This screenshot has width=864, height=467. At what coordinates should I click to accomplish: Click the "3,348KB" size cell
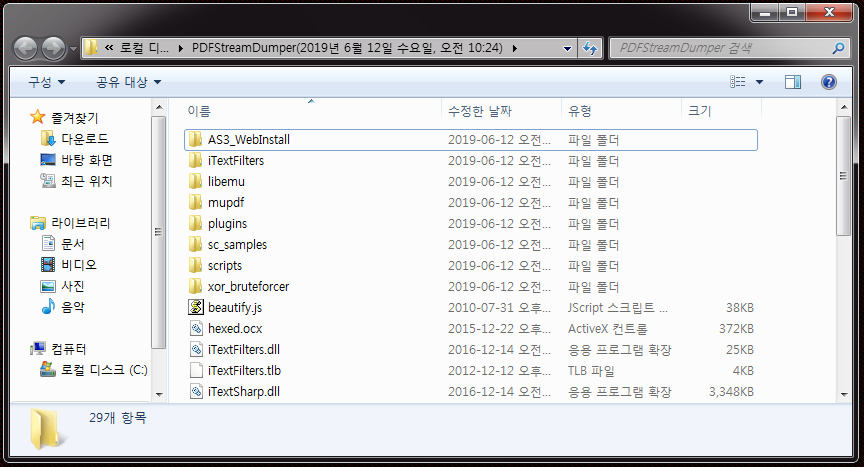tap(731, 392)
